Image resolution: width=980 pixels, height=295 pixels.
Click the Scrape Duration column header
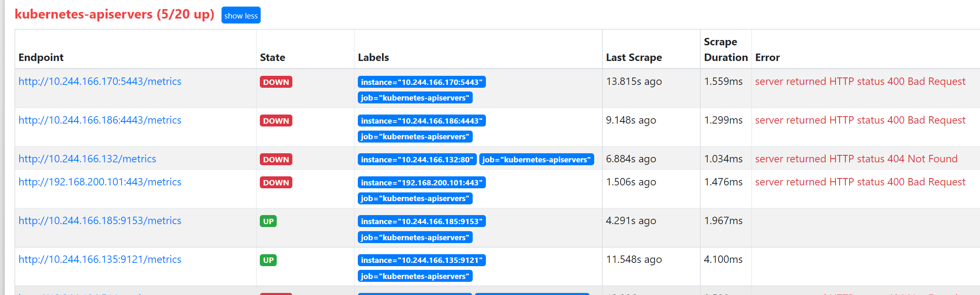click(x=726, y=49)
